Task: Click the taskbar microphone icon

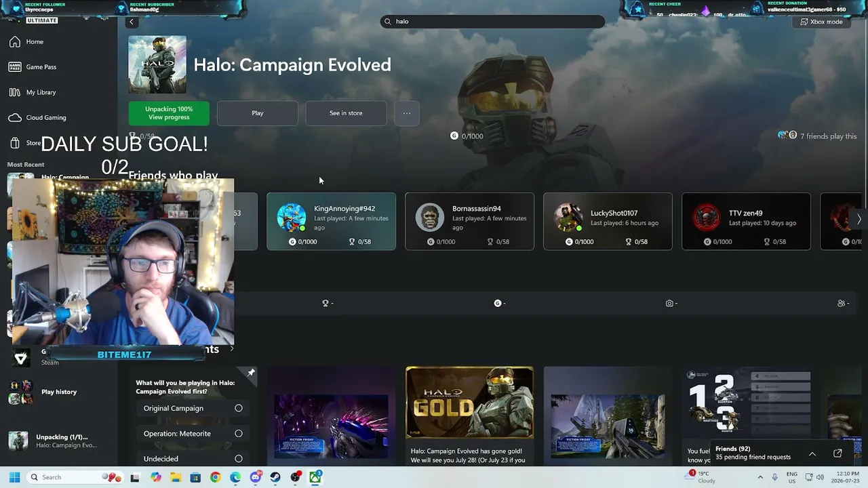Action: (775, 478)
